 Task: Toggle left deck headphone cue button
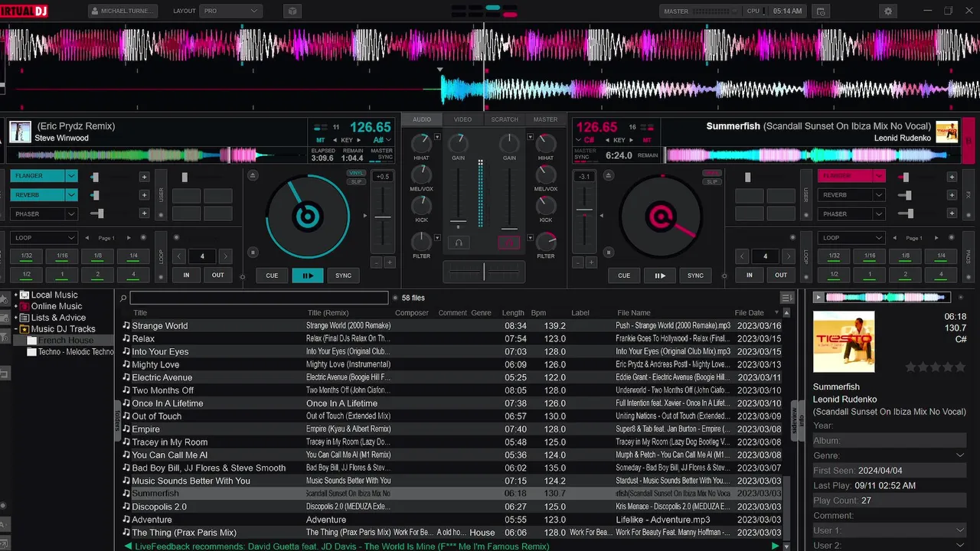pyautogui.click(x=459, y=243)
